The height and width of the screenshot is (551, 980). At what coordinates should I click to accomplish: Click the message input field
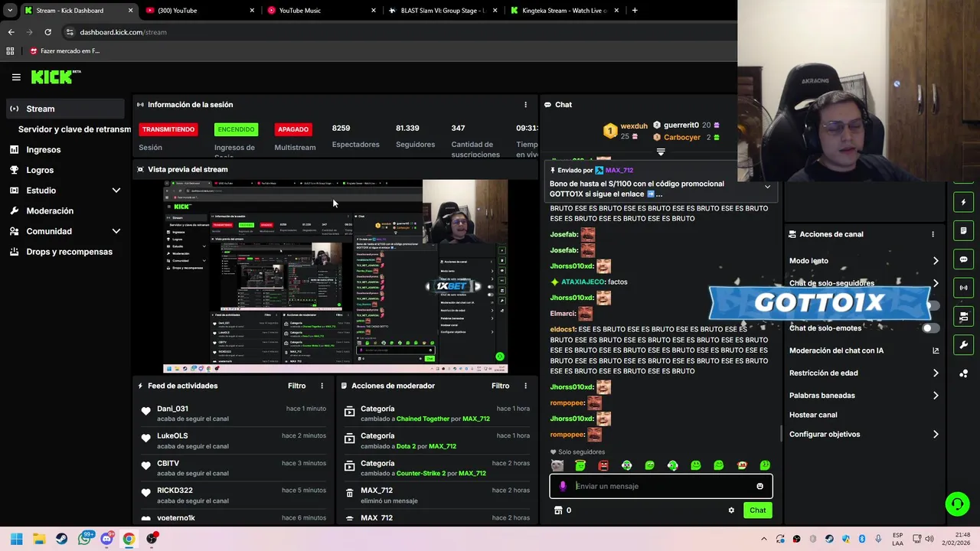point(661,486)
